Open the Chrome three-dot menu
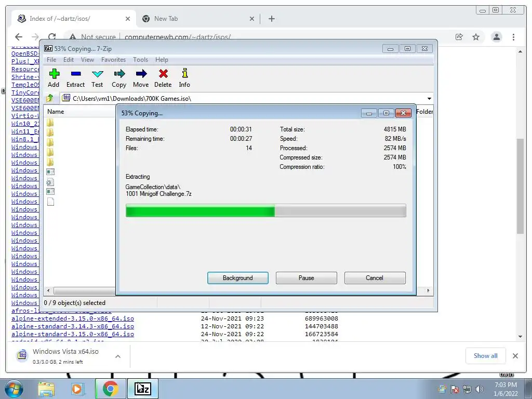532x399 pixels. tap(514, 37)
